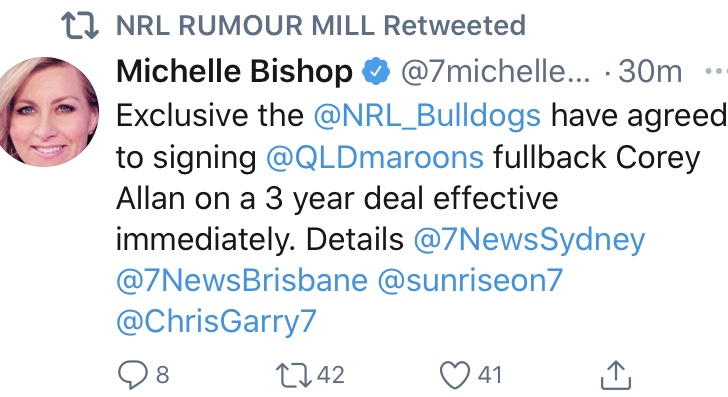Click the retweeted indicator icon at top
This screenshot has height=397, width=728.
pos(80,26)
